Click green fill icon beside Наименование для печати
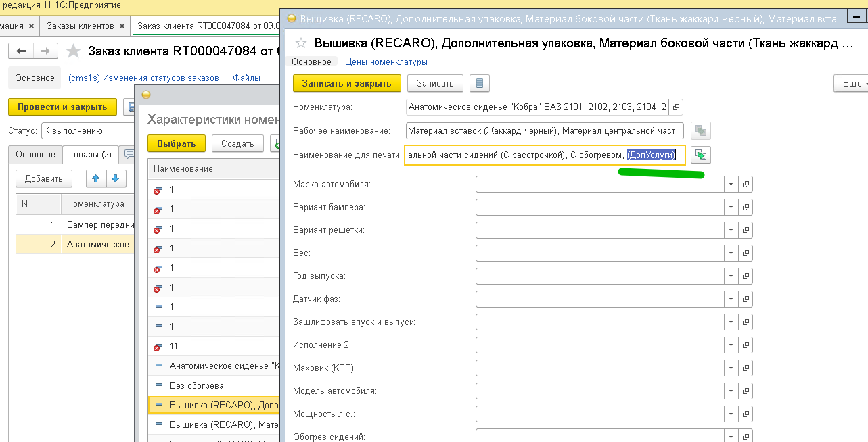 point(701,155)
